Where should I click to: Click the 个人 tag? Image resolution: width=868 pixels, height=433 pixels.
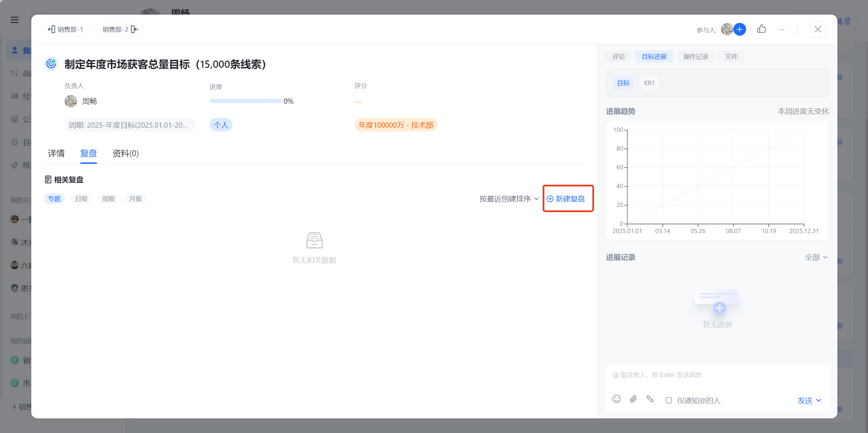click(221, 125)
